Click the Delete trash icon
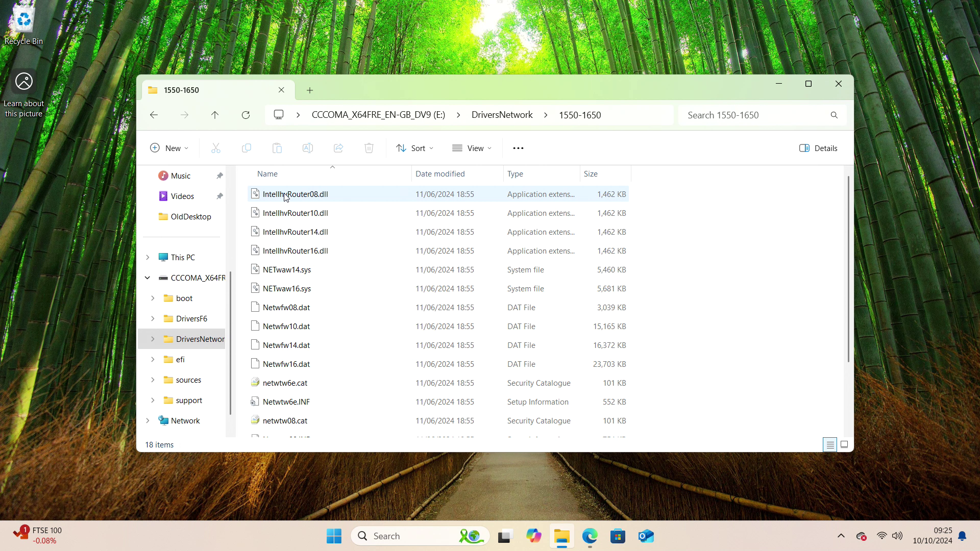The image size is (980, 551). coord(369,148)
